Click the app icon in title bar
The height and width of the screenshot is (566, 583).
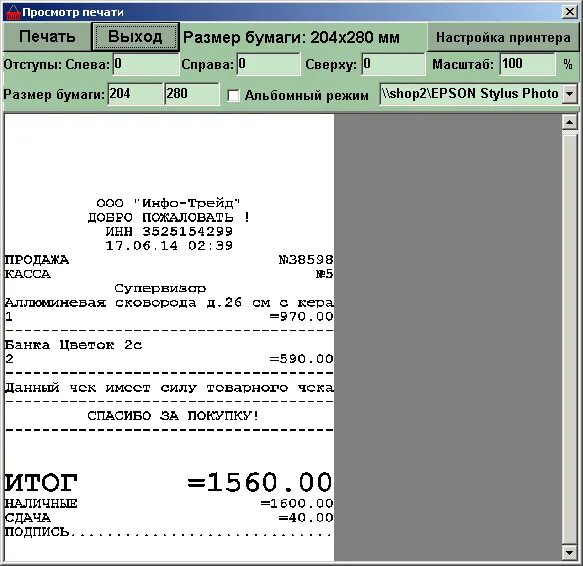(12, 12)
